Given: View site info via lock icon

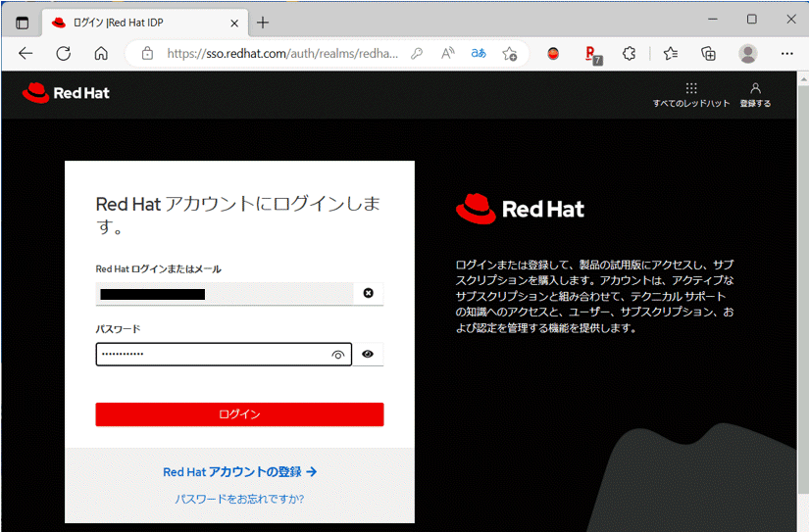Looking at the screenshot, I should tap(147, 53).
